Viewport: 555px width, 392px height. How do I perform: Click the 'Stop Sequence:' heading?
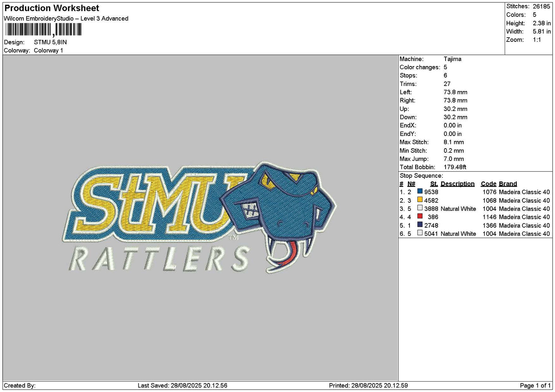421,176
